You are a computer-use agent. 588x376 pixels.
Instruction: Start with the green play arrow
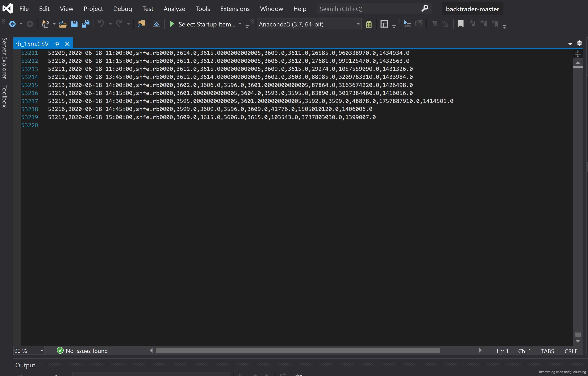pos(172,24)
